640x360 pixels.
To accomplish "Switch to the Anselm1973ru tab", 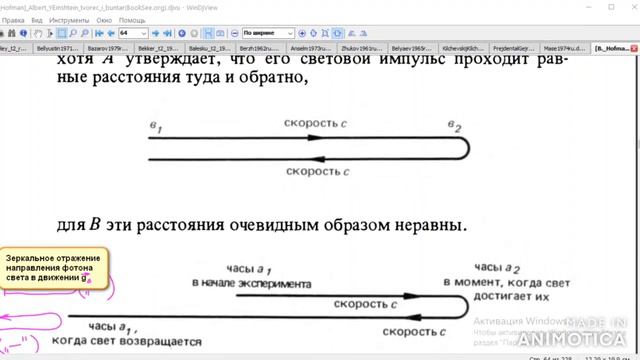I will [x=310, y=48].
